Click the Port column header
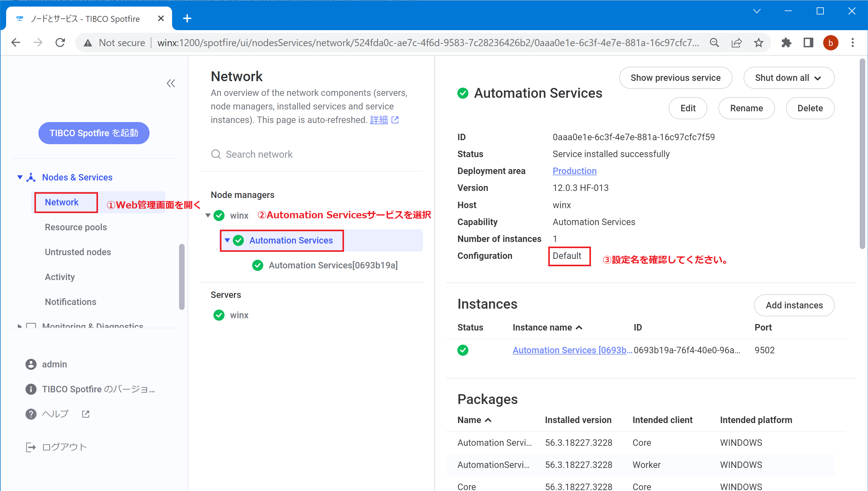Viewport: 868px width, 491px height. coord(763,327)
